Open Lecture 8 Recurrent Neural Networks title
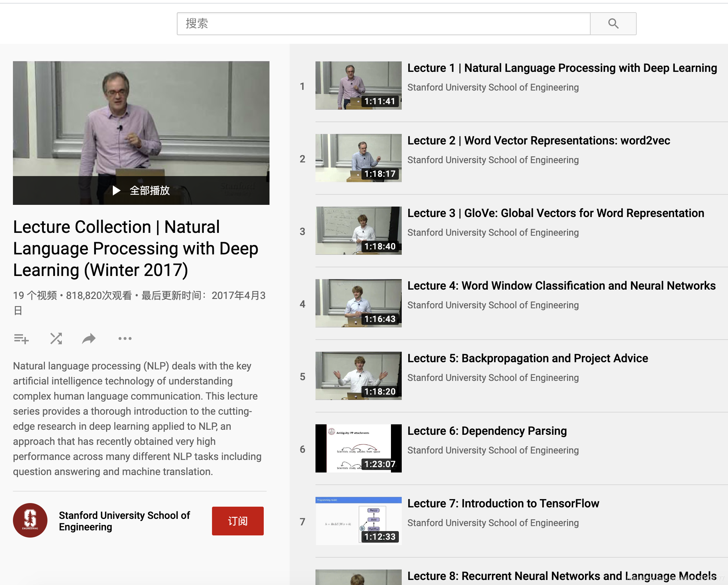This screenshot has height=585, width=728. coord(562,576)
